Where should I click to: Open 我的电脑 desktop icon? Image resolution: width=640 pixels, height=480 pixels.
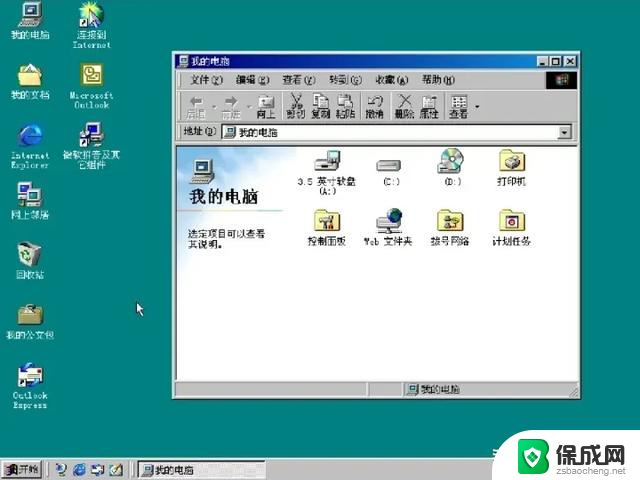tap(30, 20)
